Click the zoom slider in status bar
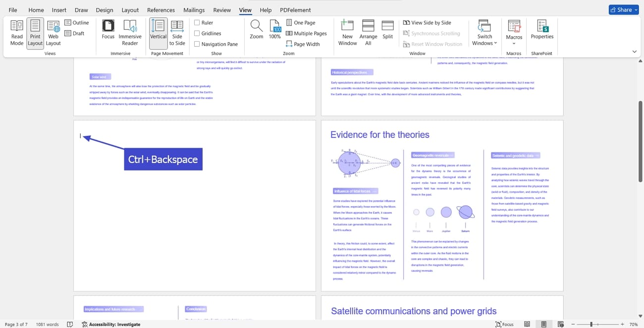Image resolution: width=644 pixels, height=328 pixels. (x=597, y=324)
